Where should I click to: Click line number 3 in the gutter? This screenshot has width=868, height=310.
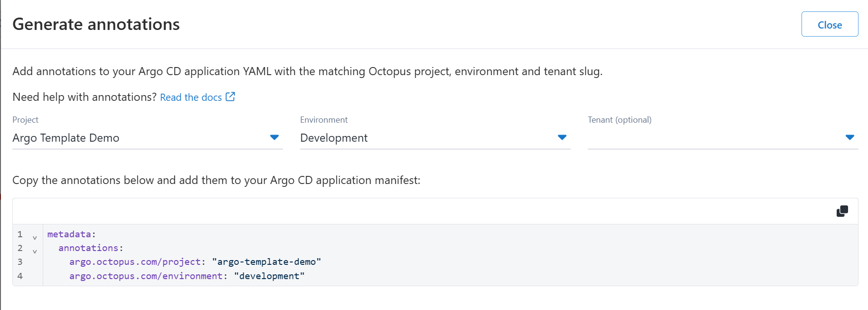tap(20, 262)
